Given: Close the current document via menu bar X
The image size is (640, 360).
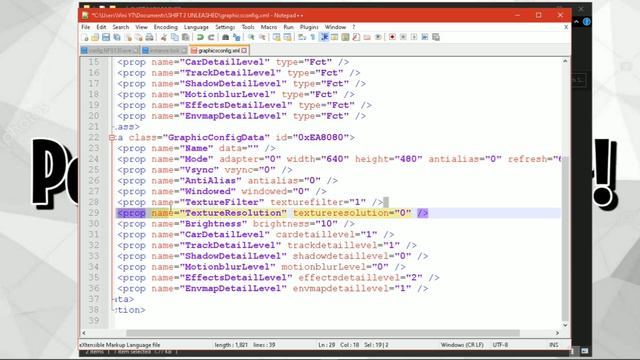Looking at the screenshot, I should tap(566, 27).
